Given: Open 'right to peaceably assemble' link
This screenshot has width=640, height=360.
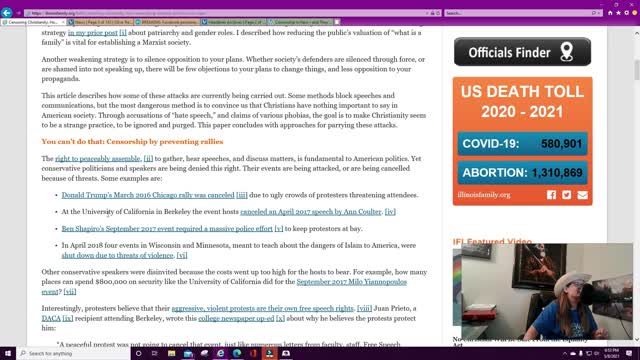Looking at the screenshot, I should coord(98,159).
